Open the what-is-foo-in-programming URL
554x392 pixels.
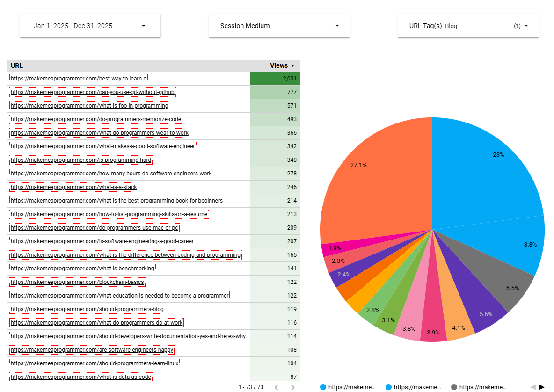[89, 106]
